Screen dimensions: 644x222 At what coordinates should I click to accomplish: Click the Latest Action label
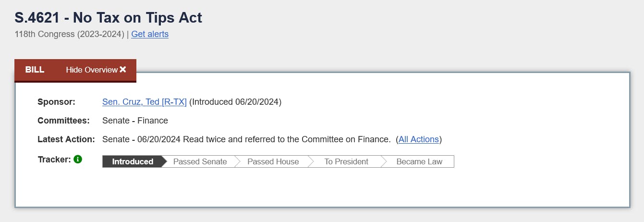(x=66, y=139)
